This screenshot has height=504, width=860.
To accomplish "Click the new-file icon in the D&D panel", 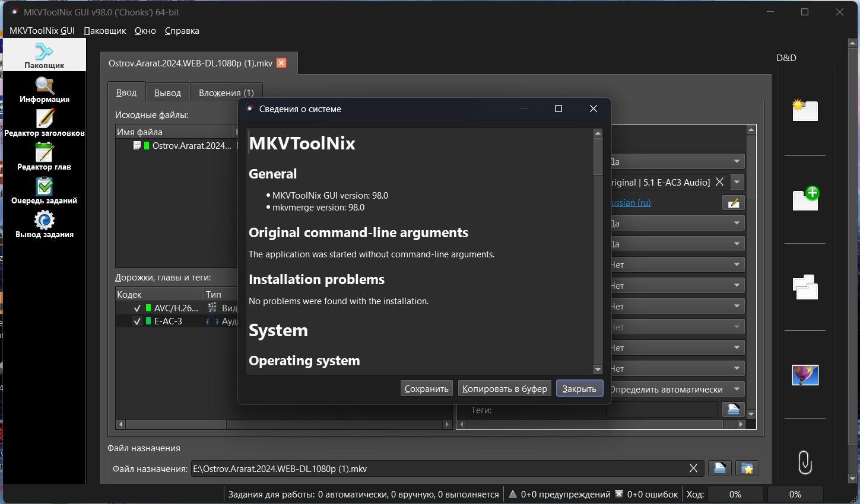I will [x=805, y=110].
